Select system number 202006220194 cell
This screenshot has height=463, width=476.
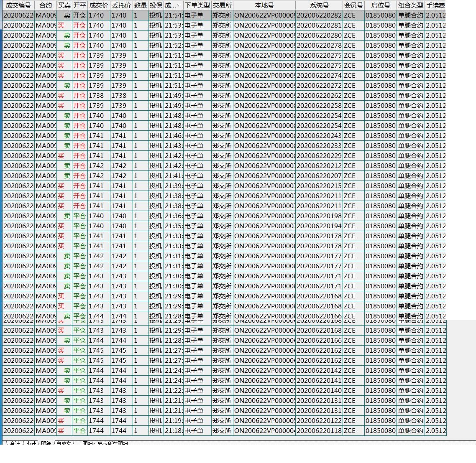319,226
